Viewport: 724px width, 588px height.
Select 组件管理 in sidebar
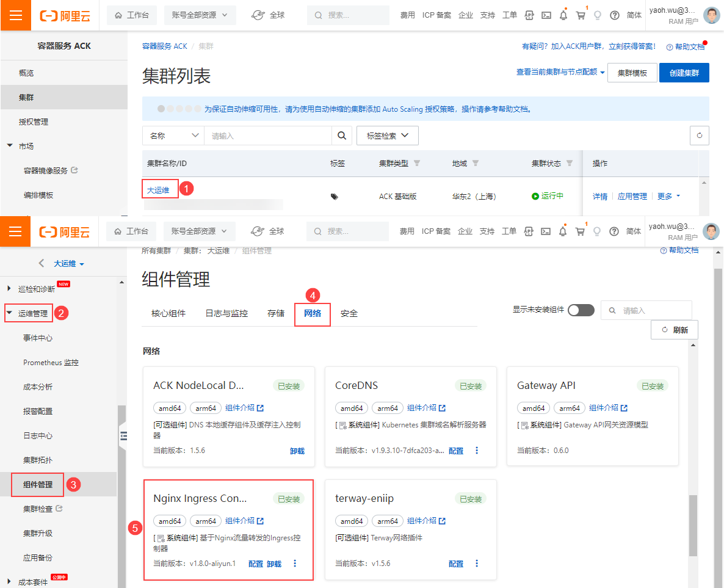click(x=38, y=484)
